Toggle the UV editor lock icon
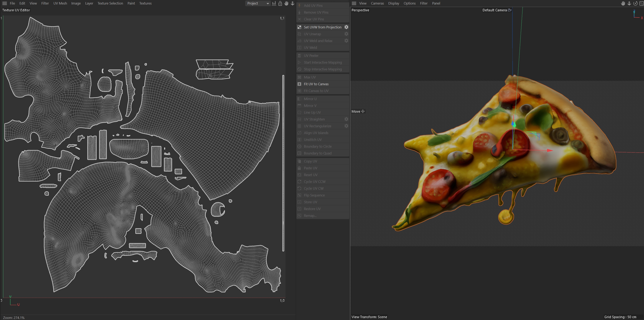644x320 pixels. click(280, 3)
